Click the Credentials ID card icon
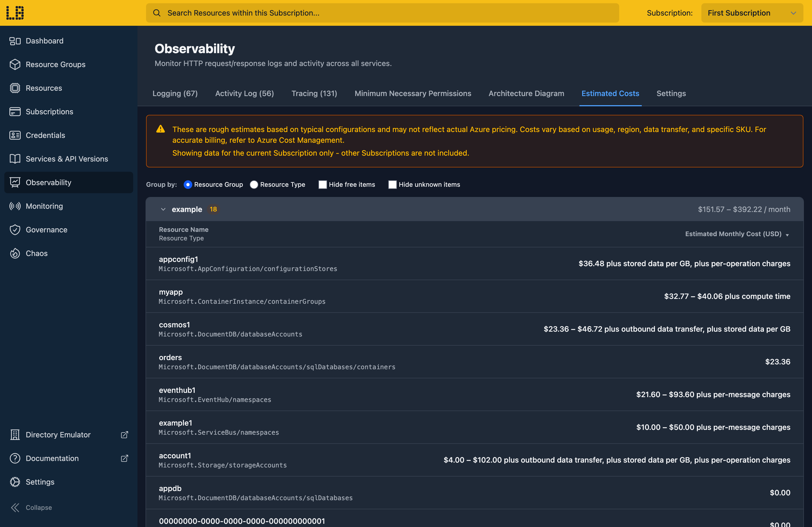Viewport: 812px width, 527px height. [x=15, y=135]
